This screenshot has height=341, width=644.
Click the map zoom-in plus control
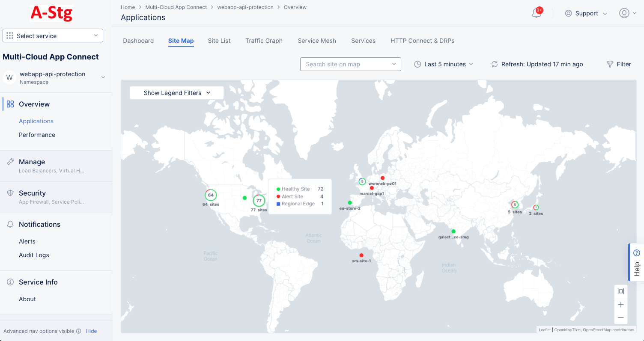[x=620, y=305]
